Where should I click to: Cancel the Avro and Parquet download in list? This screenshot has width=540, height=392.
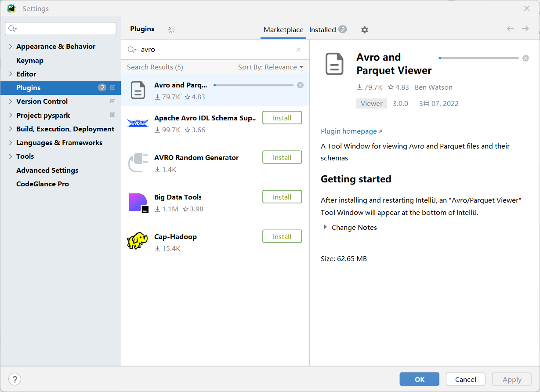coord(300,85)
